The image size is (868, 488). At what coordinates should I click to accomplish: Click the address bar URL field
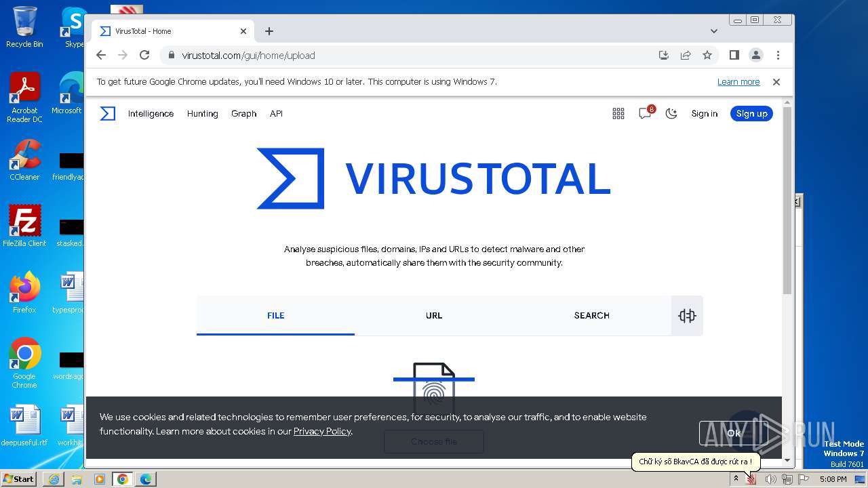(407, 56)
